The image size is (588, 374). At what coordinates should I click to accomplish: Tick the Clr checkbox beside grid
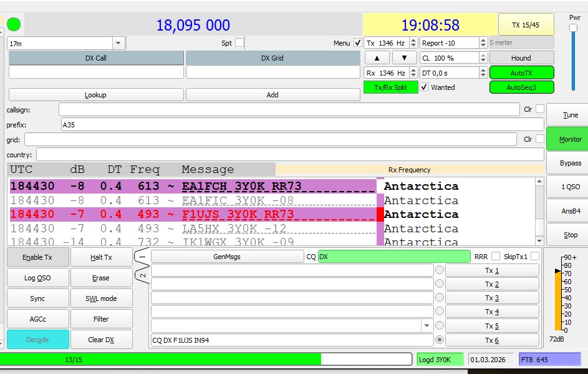pyautogui.click(x=539, y=139)
